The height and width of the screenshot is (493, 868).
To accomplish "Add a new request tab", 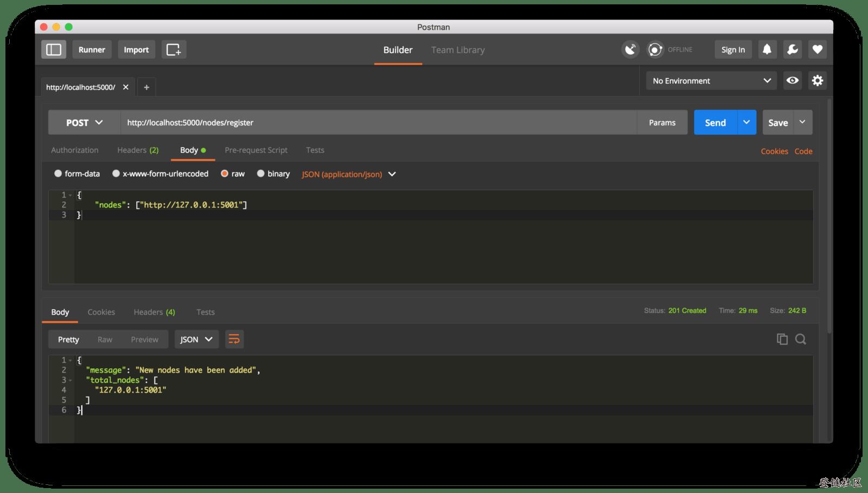I will coord(146,87).
